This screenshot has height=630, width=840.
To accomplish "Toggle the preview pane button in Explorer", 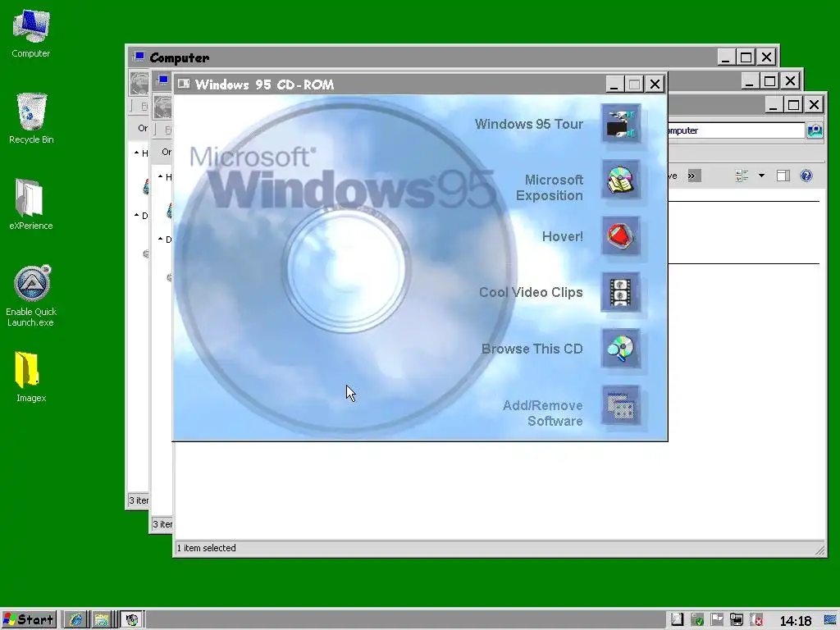I will tap(783, 176).
